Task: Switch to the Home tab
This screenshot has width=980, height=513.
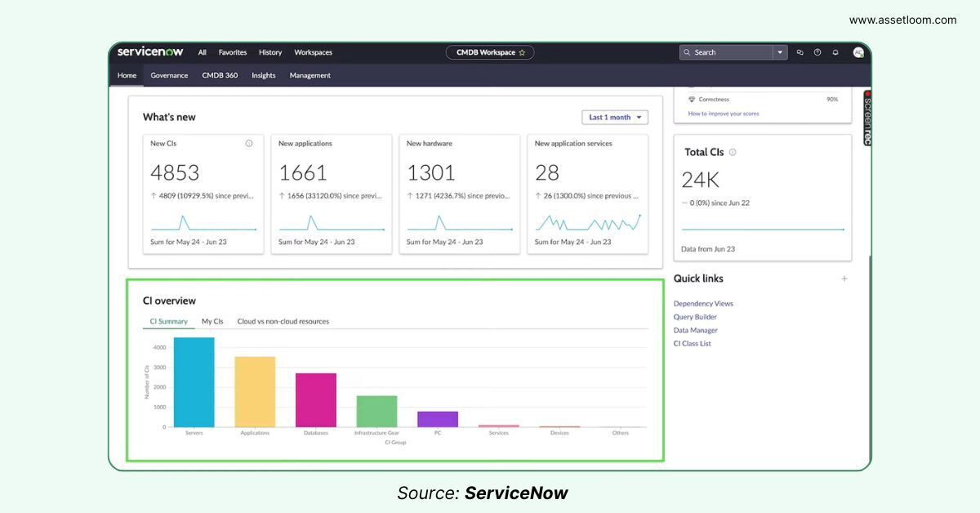Action: pyautogui.click(x=127, y=75)
